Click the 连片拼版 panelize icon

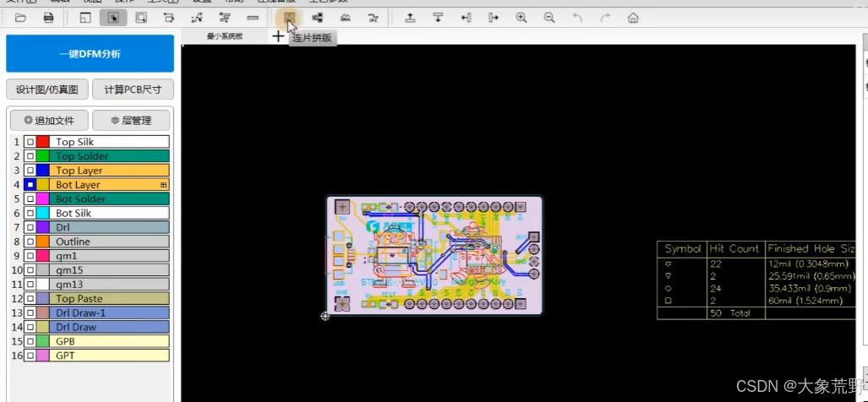(289, 18)
